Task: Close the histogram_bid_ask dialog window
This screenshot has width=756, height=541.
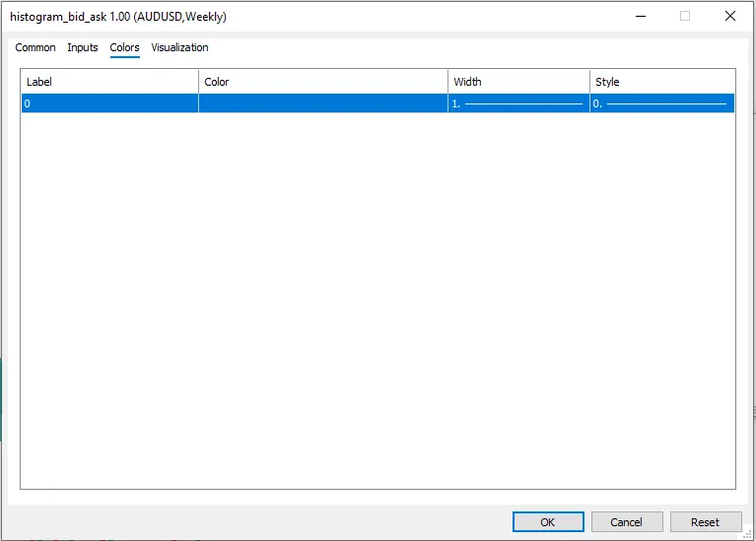Action: coord(730,17)
